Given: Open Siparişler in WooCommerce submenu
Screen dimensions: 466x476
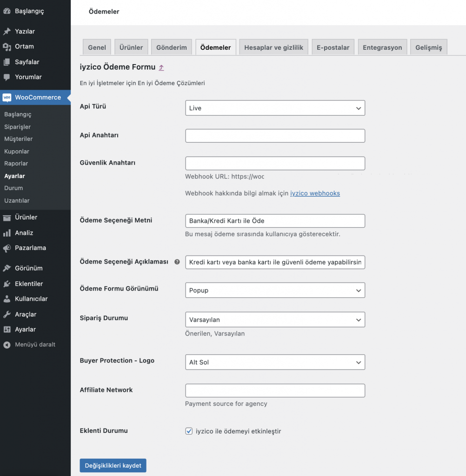Looking at the screenshot, I should pos(17,127).
